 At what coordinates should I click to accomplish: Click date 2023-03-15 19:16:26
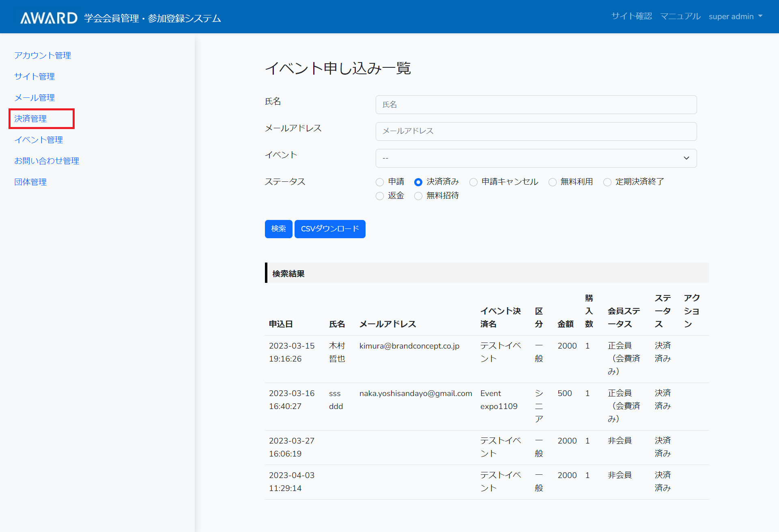click(292, 352)
